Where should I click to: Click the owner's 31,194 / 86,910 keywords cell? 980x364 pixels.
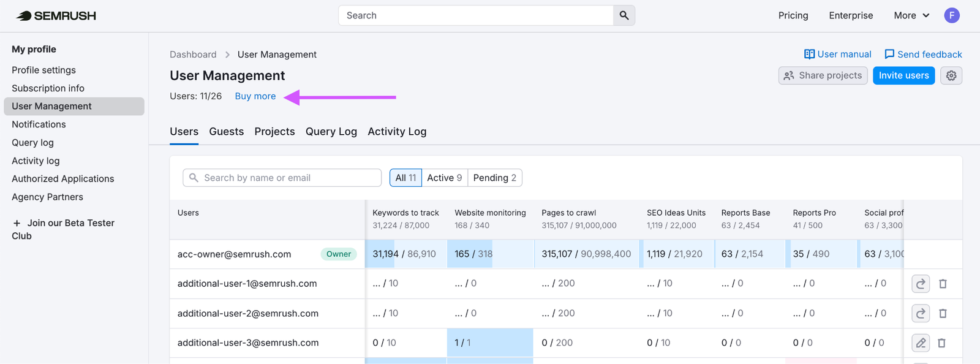(x=405, y=254)
